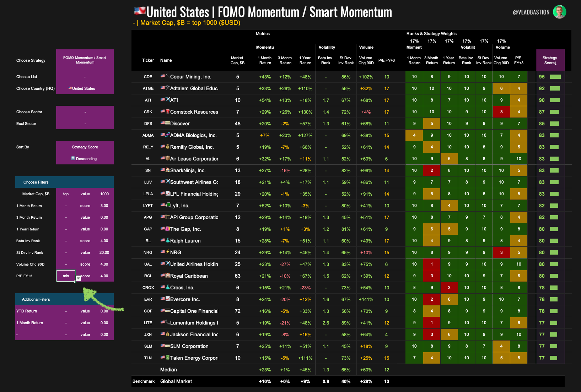Image resolution: width=581 pixels, height=392 pixels.
Task: Click the hotel icon beside Royal Caribbean
Action: 167,275
